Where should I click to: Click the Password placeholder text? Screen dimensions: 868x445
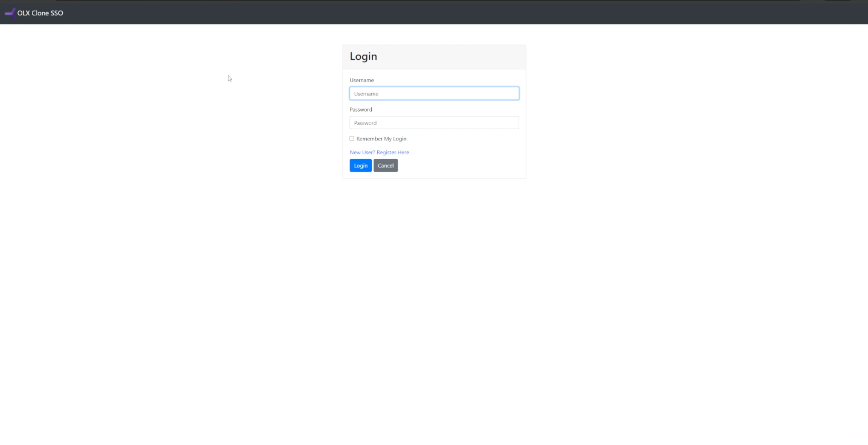[x=365, y=123]
